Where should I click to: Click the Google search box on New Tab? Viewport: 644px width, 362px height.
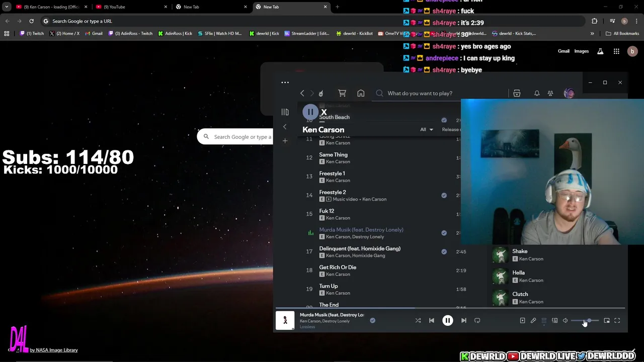pyautogui.click(x=235, y=137)
